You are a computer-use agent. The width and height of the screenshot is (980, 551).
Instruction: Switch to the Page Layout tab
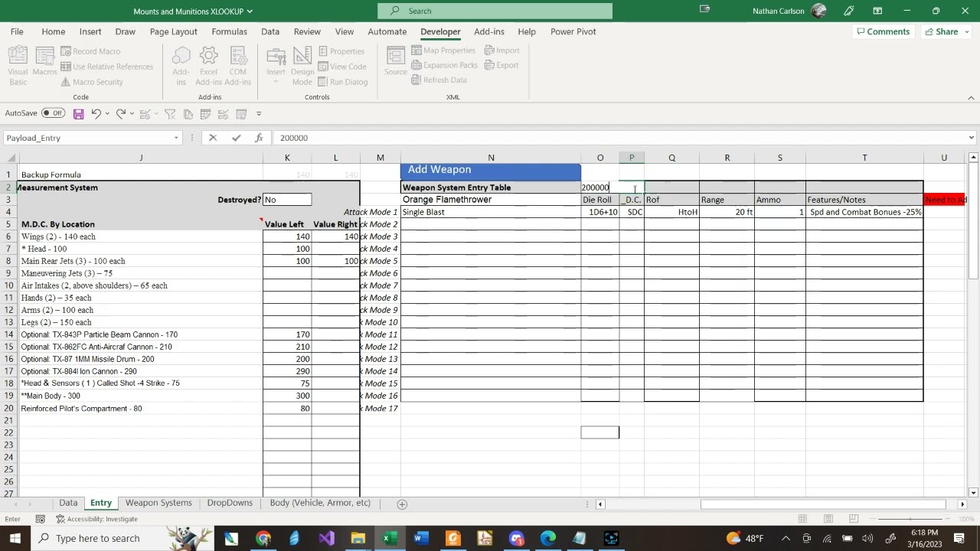pos(173,31)
